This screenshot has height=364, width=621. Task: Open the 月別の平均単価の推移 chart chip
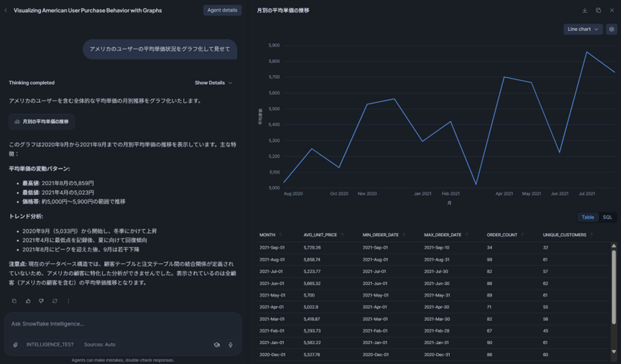tap(41, 122)
